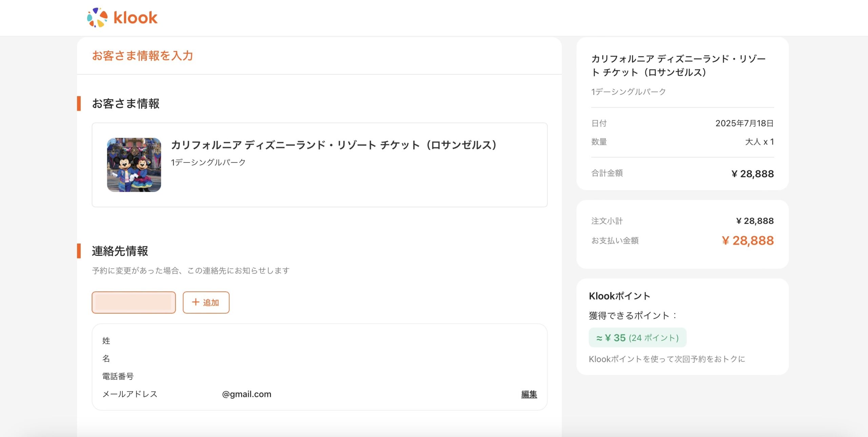Click the @gmail.com email value
The image size is (868, 437).
[x=246, y=394]
